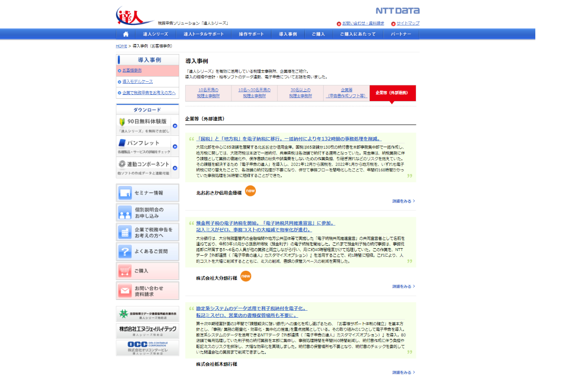The width and height of the screenshot is (588, 376).
Task: Click the arrow icon beside 連動コンポーネント
Action: 175,168
